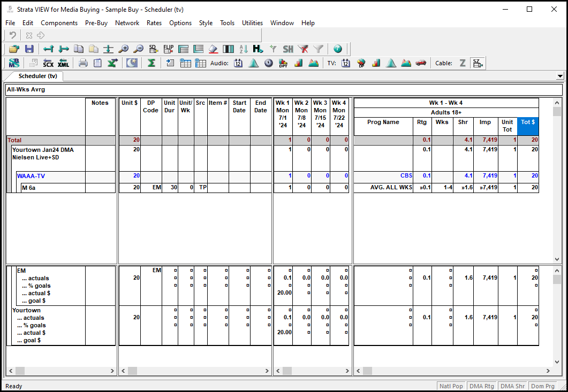Click the FLIP toolbar icon
The width and height of the screenshot is (568, 392).
click(169, 49)
